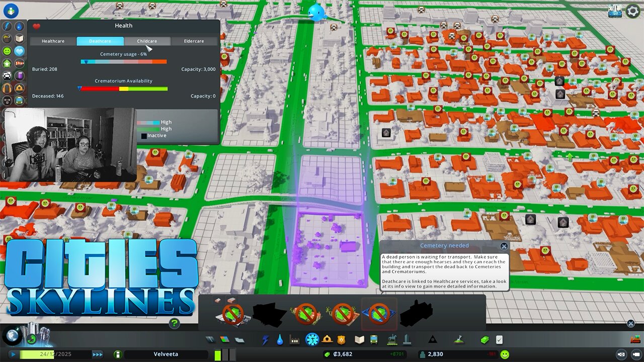This screenshot has width=644, height=362.
Task: Select the Roads tool in bottom toolbar
Action: click(211, 340)
